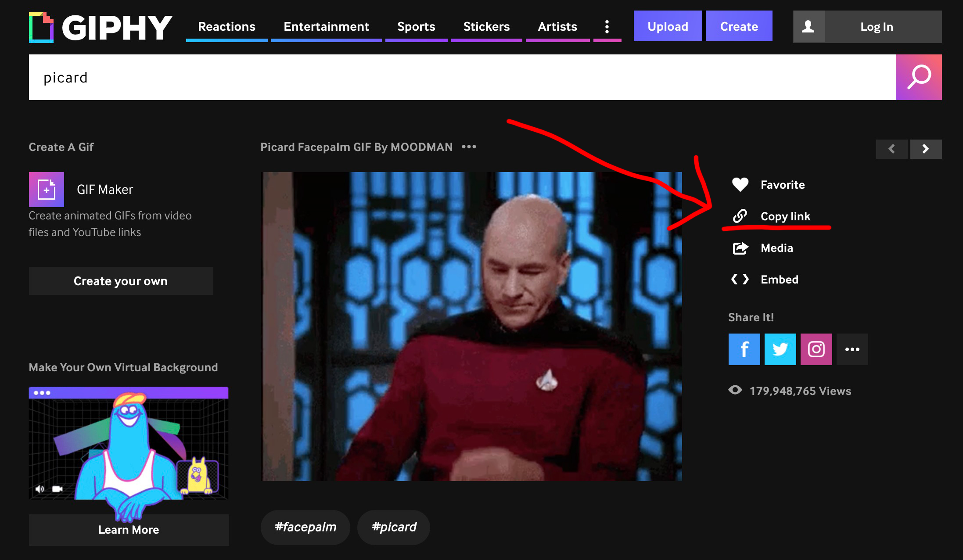This screenshot has height=560, width=963.
Task: Click the Media share icon
Action: pos(740,248)
